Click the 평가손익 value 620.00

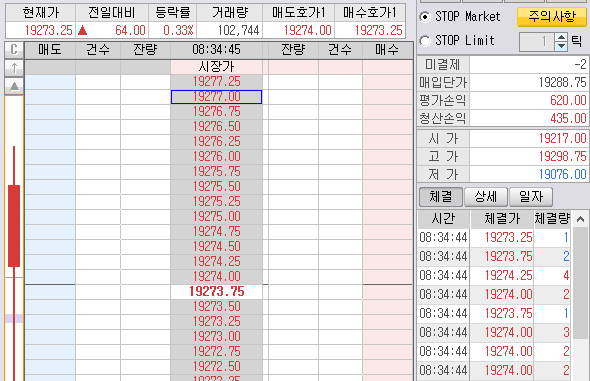[x=568, y=100]
